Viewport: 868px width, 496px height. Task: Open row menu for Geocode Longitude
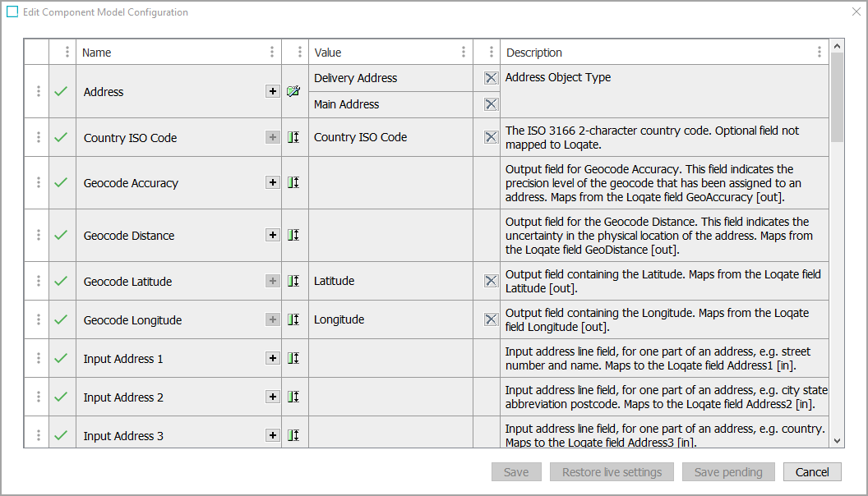(x=39, y=319)
